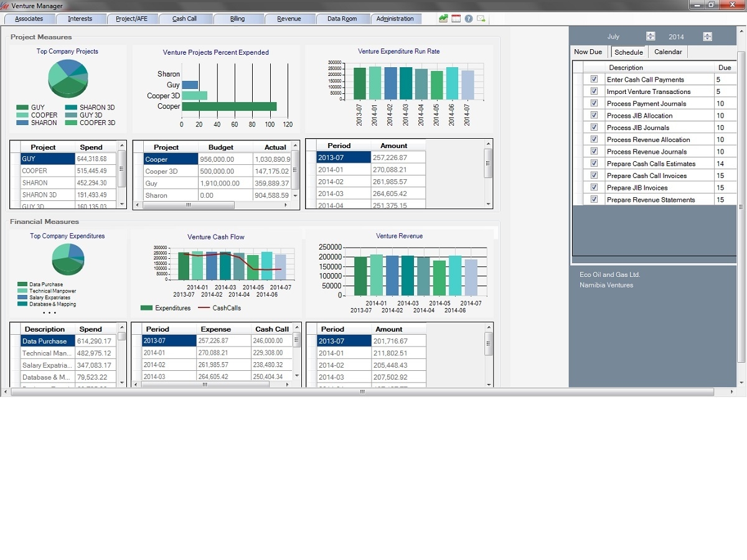747x560 pixels.
Task: Select the SHARON 3D row in spend table
Action: (68, 195)
